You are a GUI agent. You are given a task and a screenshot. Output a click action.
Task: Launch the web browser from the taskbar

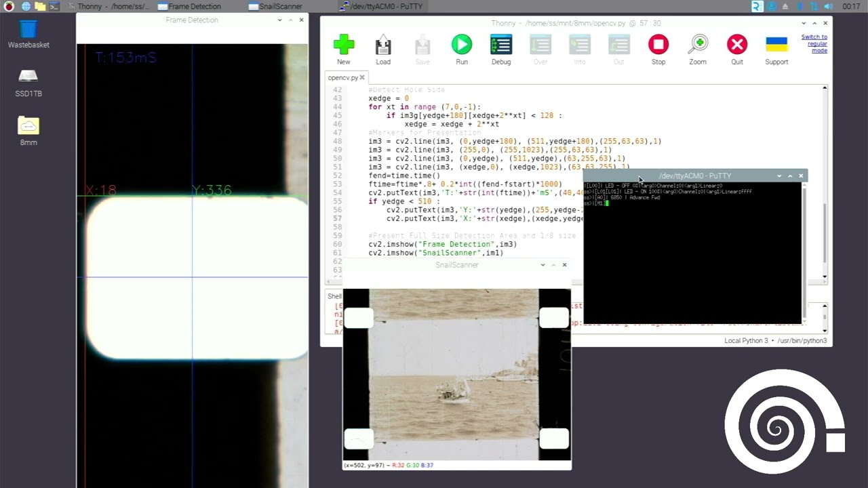pyautogui.click(x=26, y=6)
